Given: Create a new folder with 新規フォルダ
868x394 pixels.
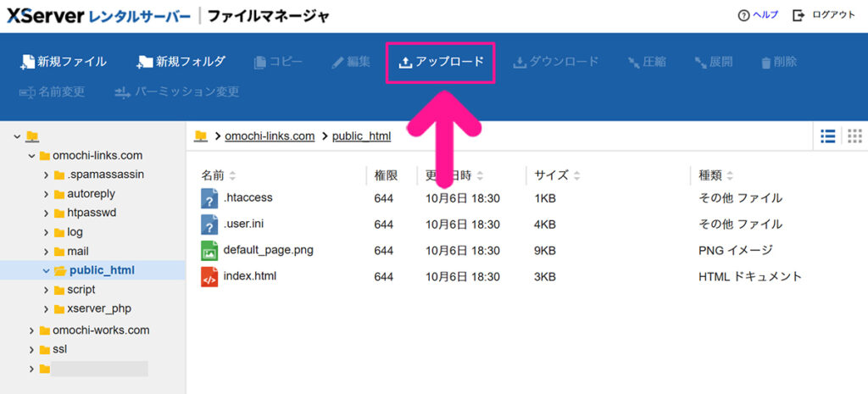Looking at the screenshot, I should [x=181, y=62].
